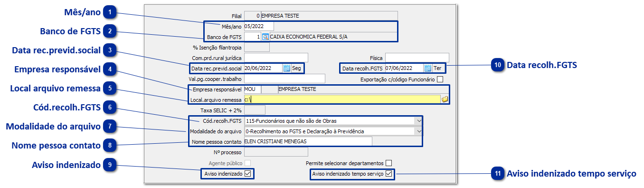
Task: Open calendar for Data recolh.FGTS
Action: tap(428, 68)
